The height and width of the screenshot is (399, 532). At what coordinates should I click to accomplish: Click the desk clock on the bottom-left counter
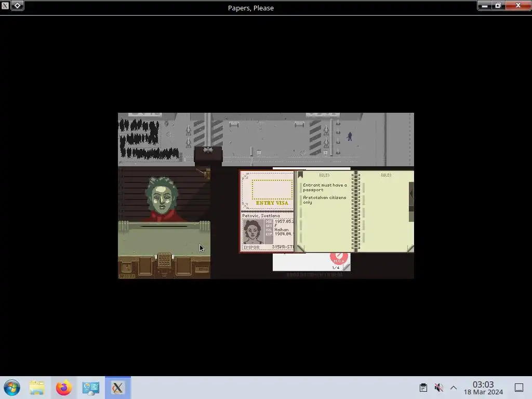coord(127,268)
